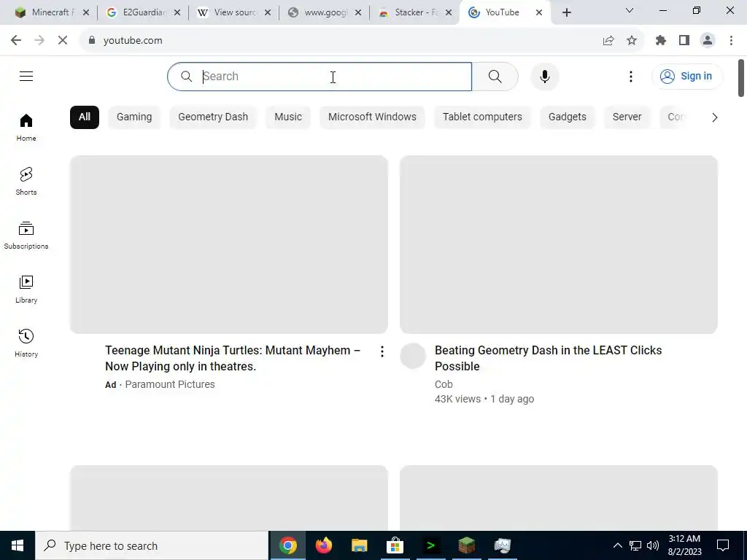Open History in the sidebar

(26, 343)
